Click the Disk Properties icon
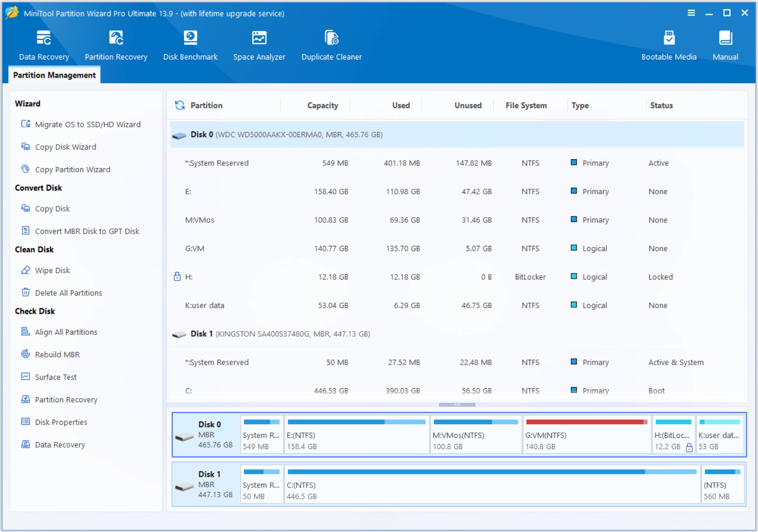The image size is (758, 532). [x=26, y=422]
